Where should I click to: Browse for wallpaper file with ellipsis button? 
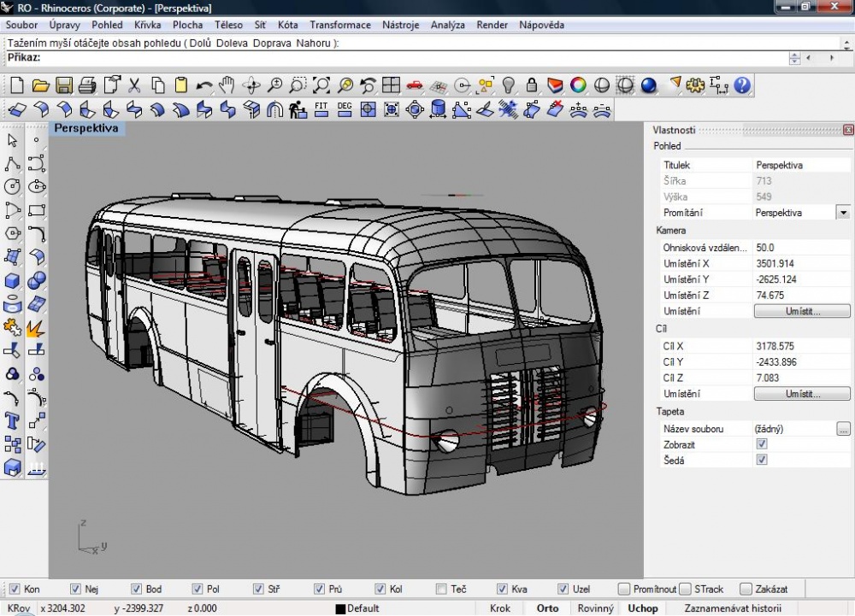(x=843, y=429)
